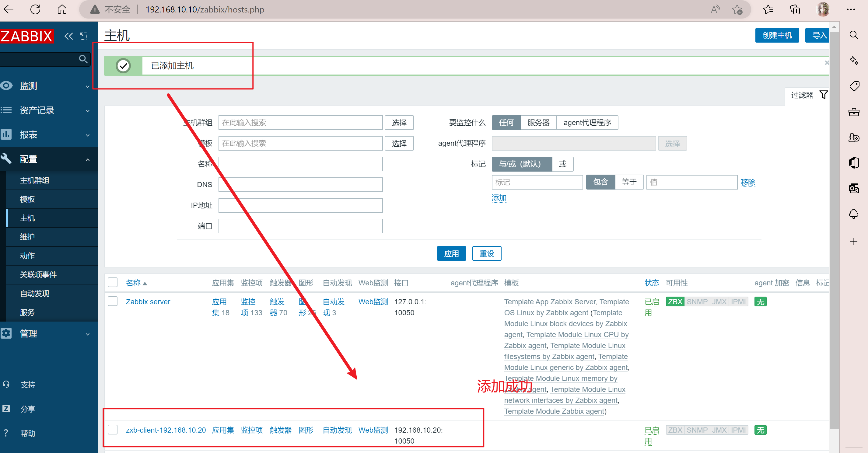
Task: Open the browser home page icon
Action: pyautogui.click(x=62, y=9)
